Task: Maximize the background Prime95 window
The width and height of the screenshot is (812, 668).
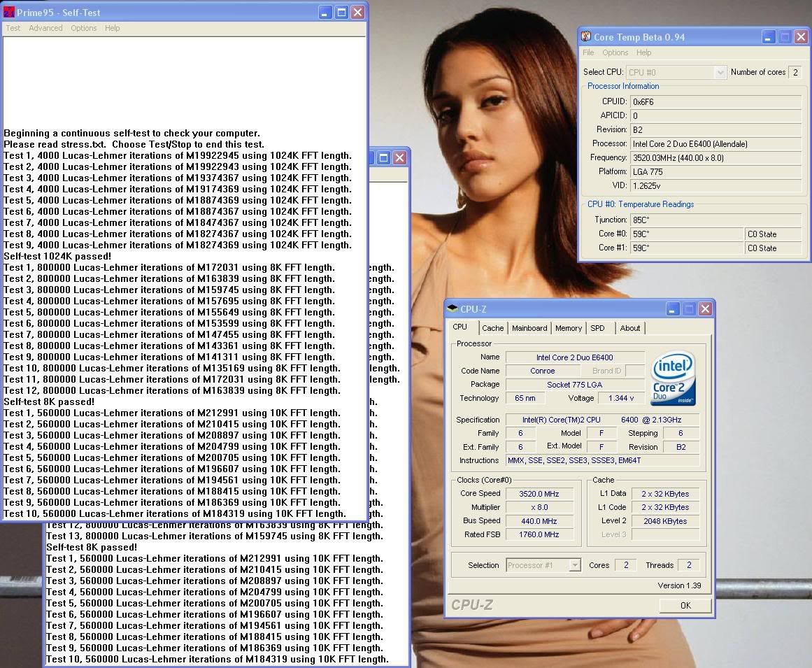Action: tap(384, 158)
